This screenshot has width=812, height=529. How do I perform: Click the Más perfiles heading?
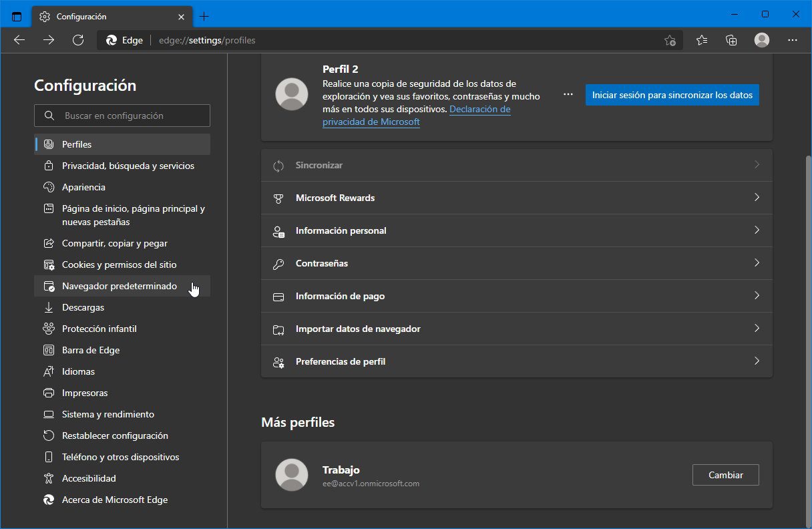pos(298,422)
